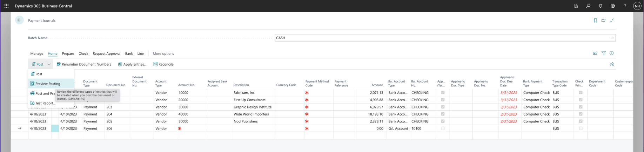Open the search magnifier in header

[x=588, y=6]
